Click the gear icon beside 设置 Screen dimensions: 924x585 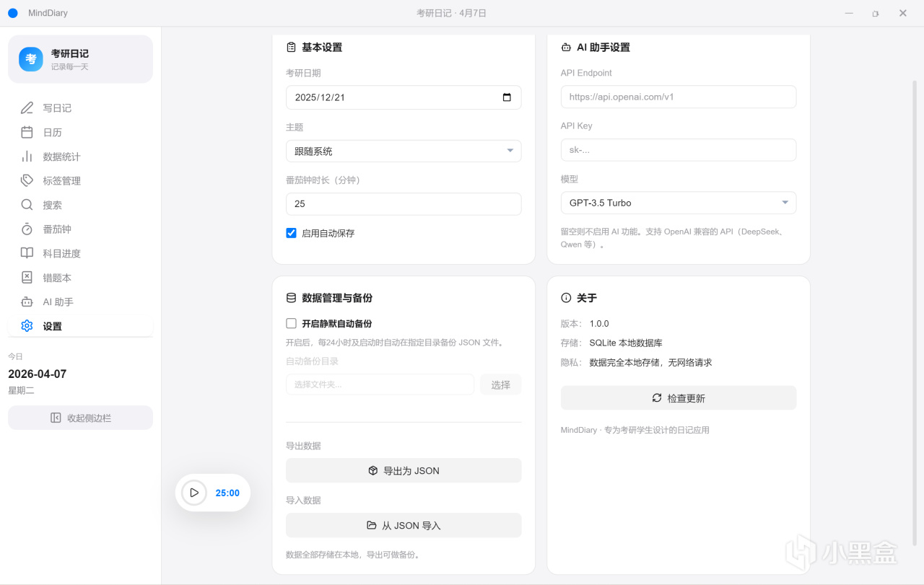coord(27,326)
